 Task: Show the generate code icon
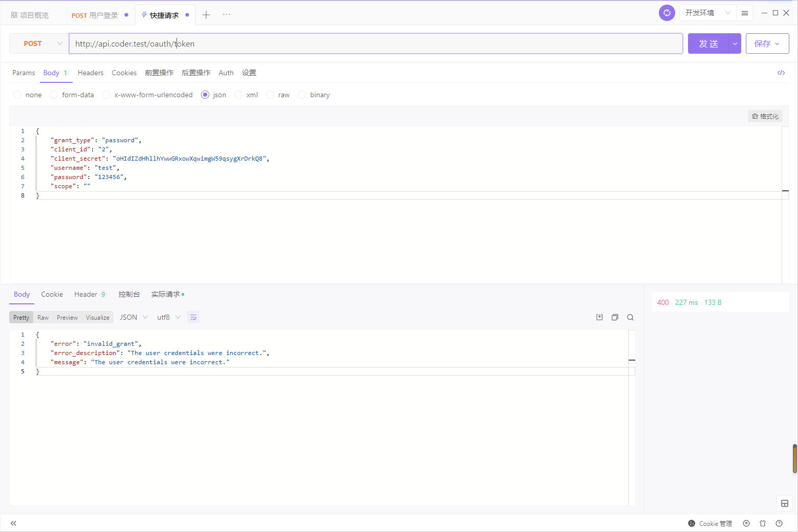pyautogui.click(x=781, y=73)
